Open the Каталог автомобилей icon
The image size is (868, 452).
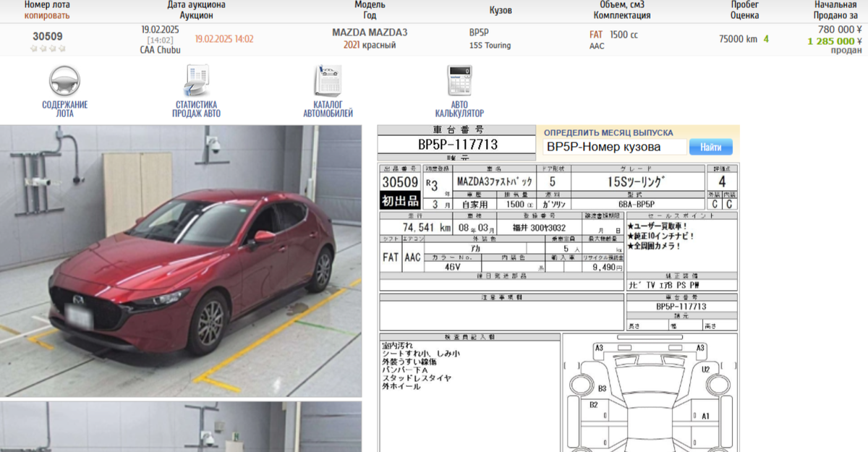tap(328, 80)
